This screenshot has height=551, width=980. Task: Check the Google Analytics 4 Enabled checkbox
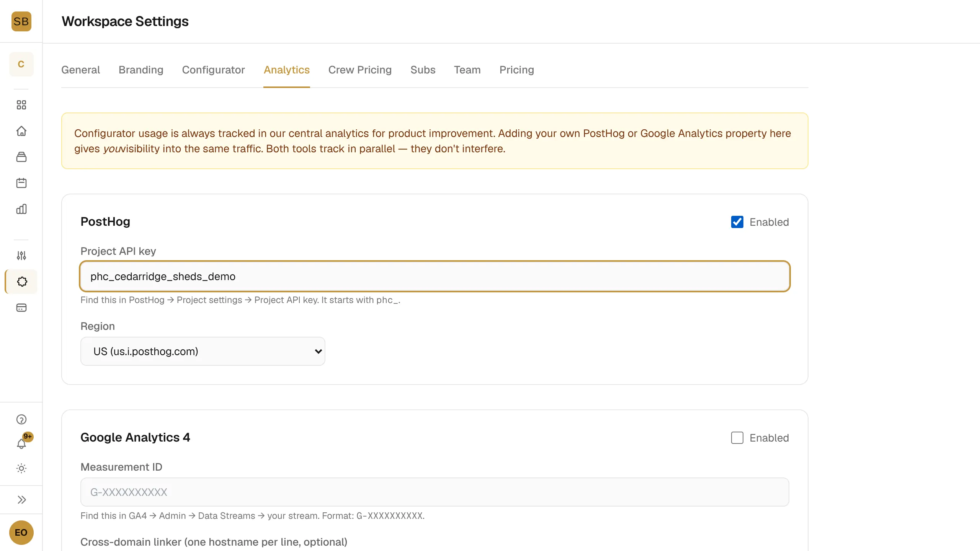tap(737, 438)
